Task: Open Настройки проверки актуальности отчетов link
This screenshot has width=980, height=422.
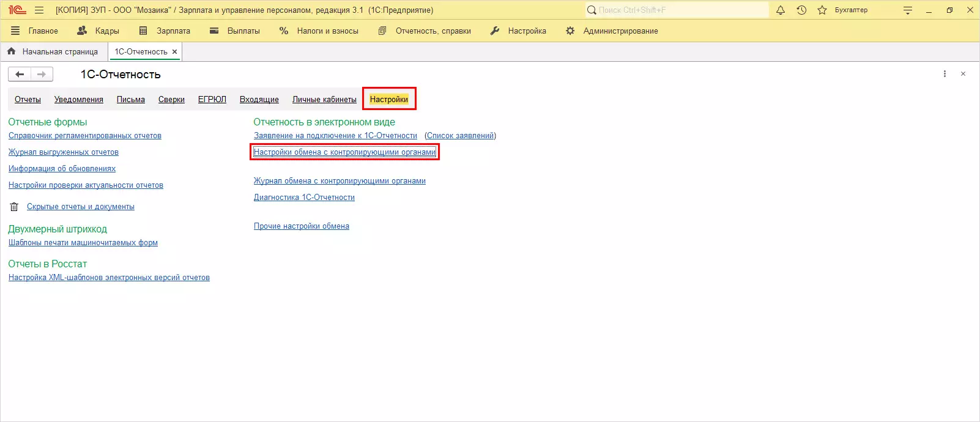Action: [86, 185]
